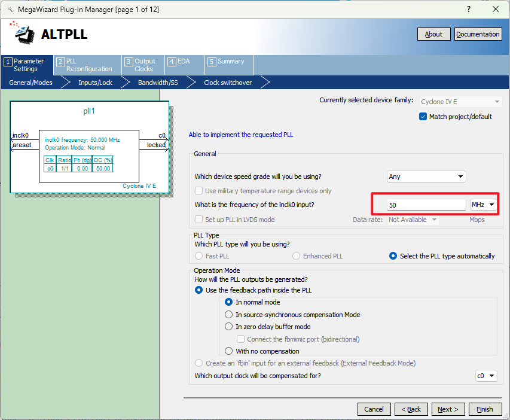Click the Cancel button
Viewport: 510px width, 420px height.
coord(374,409)
